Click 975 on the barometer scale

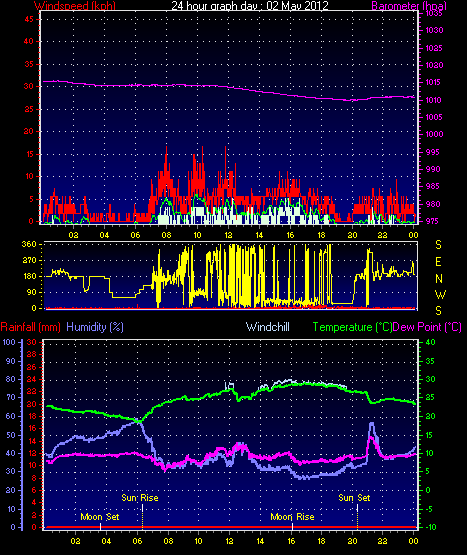[x=433, y=221]
